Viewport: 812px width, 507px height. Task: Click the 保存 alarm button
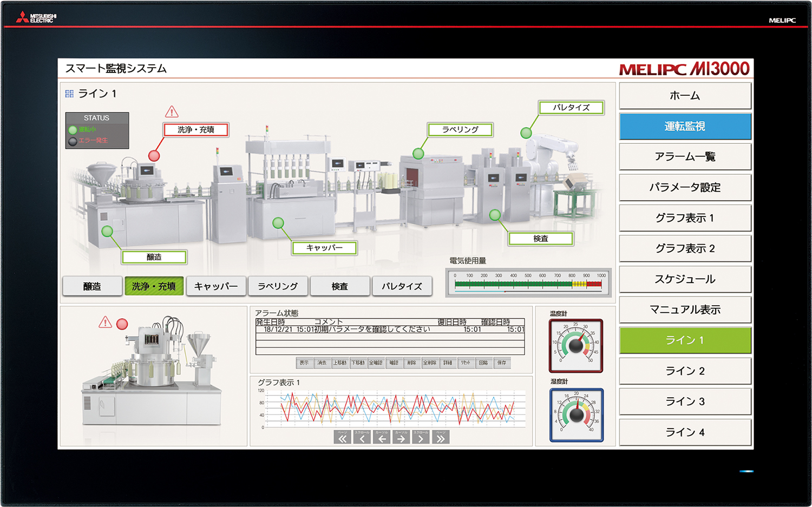pos(502,363)
